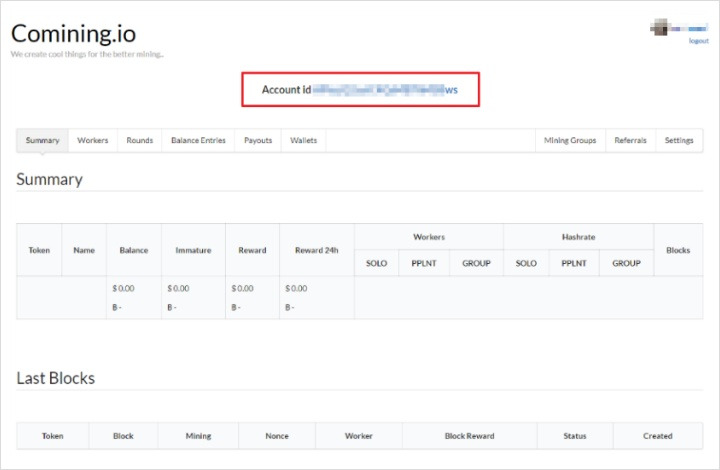The image size is (720, 470).
Task: Click the logout link
Action: 698,41
